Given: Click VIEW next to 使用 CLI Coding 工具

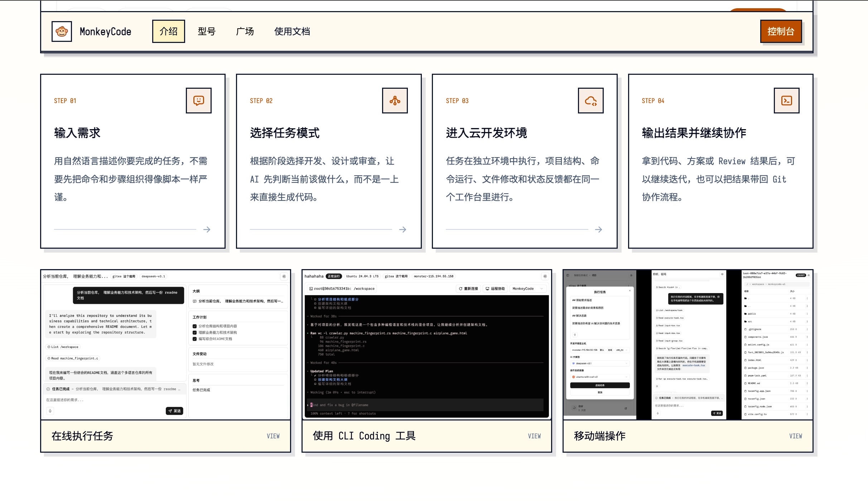Looking at the screenshot, I should (x=534, y=436).
